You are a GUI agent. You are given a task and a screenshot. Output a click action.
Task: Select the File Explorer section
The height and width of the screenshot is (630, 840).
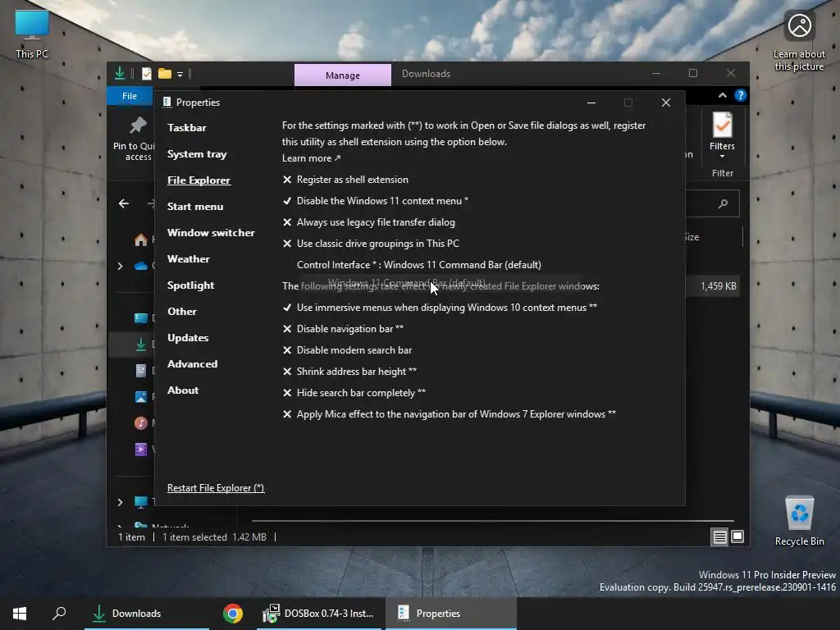pos(199,180)
